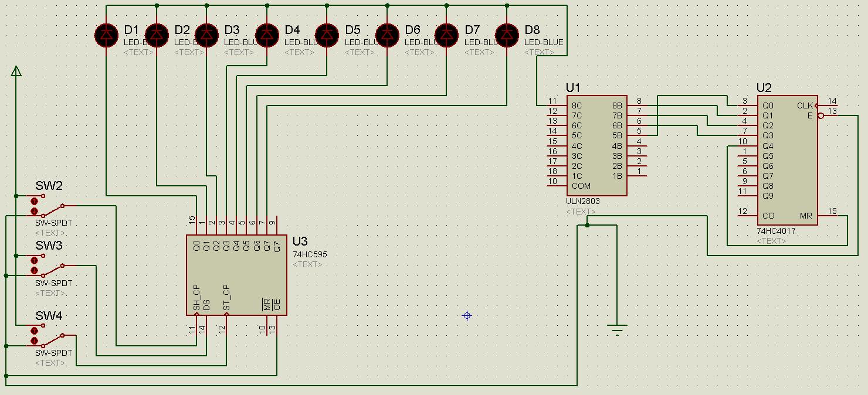868x395 pixels.
Task: Select the U2 74HC4017 chip body
Action: [787, 161]
